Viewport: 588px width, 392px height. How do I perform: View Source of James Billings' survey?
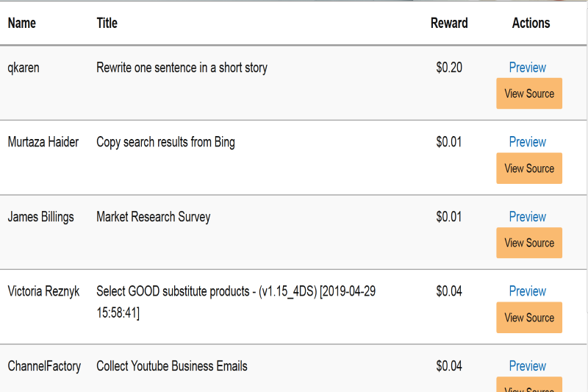529,243
